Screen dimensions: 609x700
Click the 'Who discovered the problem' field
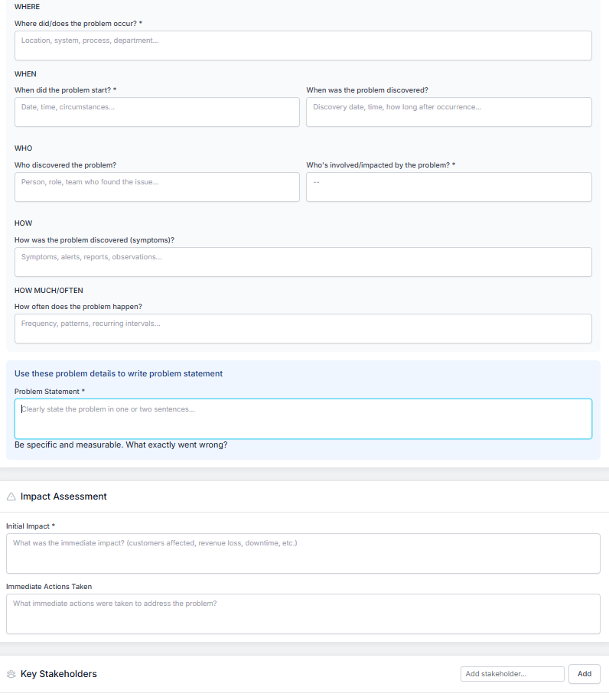coord(157,187)
